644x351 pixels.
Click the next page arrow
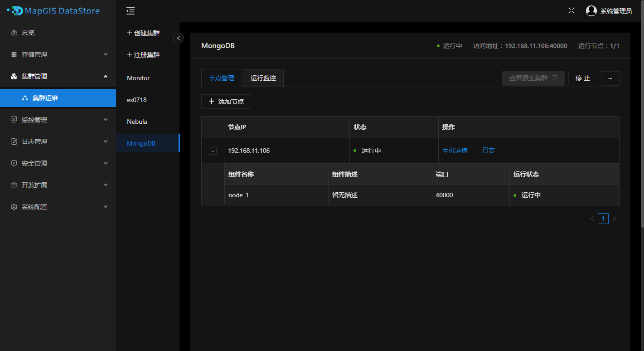pyautogui.click(x=614, y=219)
